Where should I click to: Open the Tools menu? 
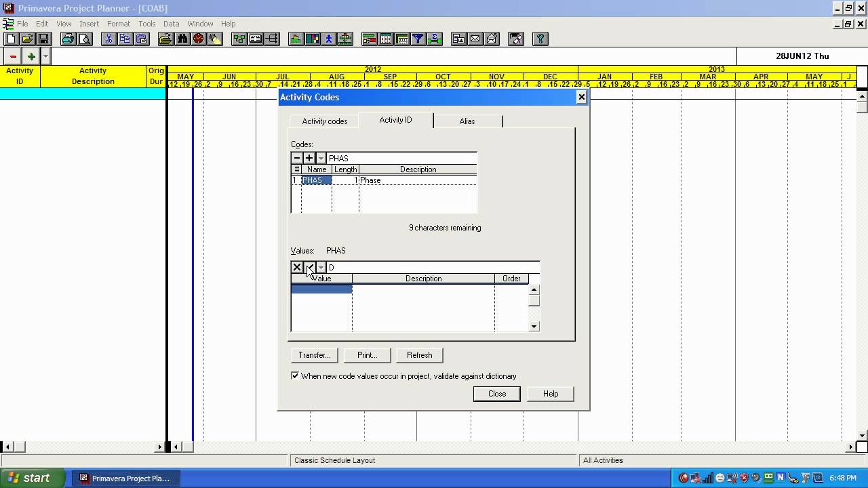click(x=147, y=24)
